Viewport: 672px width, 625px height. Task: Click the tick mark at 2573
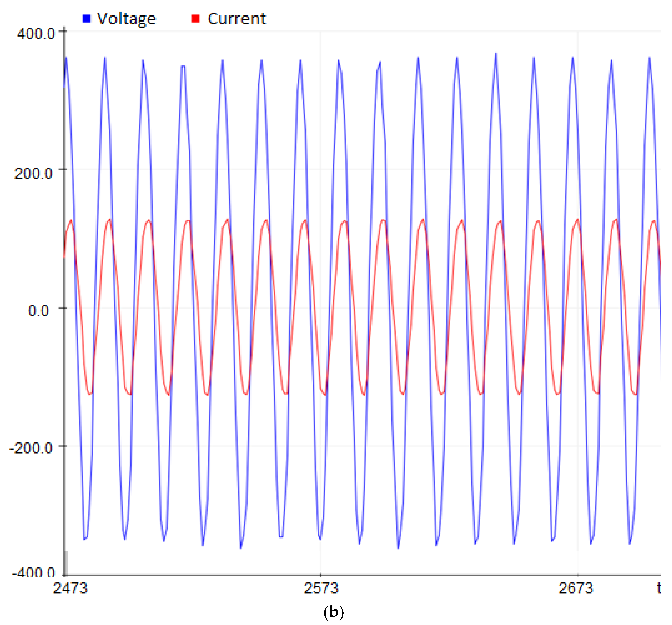(321, 575)
